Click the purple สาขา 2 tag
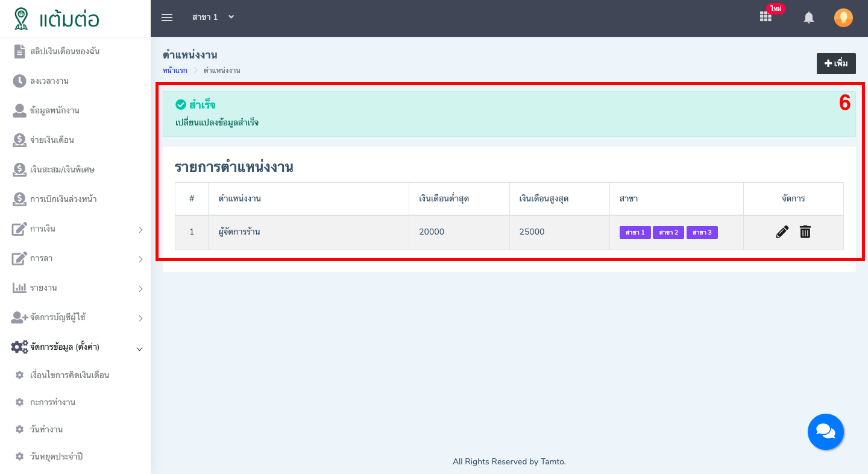 pos(668,233)
